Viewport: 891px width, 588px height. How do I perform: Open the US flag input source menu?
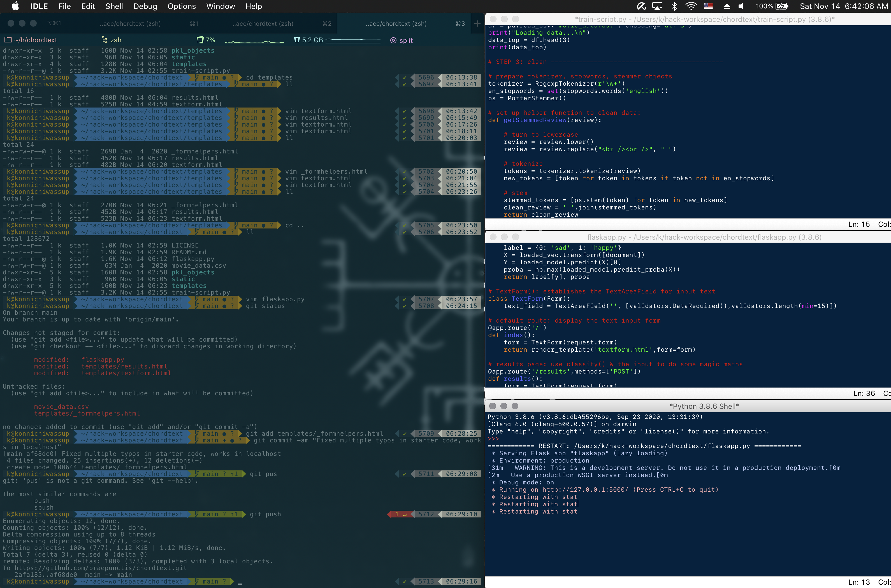tap(708, 6)
